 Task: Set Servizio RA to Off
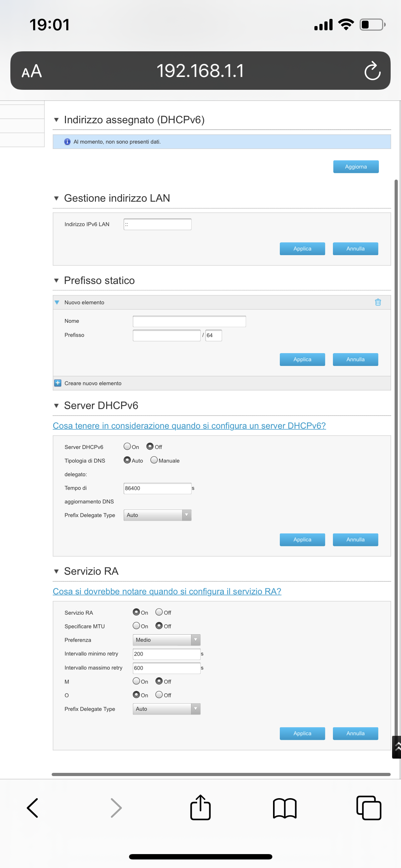(159, 612)
